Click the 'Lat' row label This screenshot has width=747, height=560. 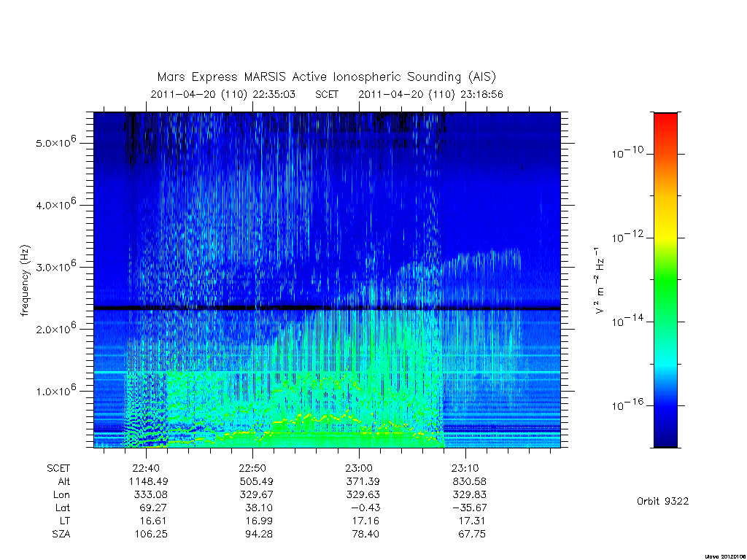[63, 507]
